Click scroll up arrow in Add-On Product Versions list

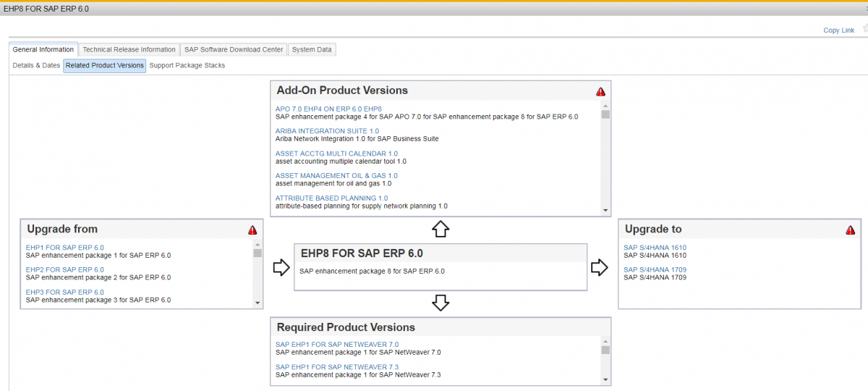(605, 106)
